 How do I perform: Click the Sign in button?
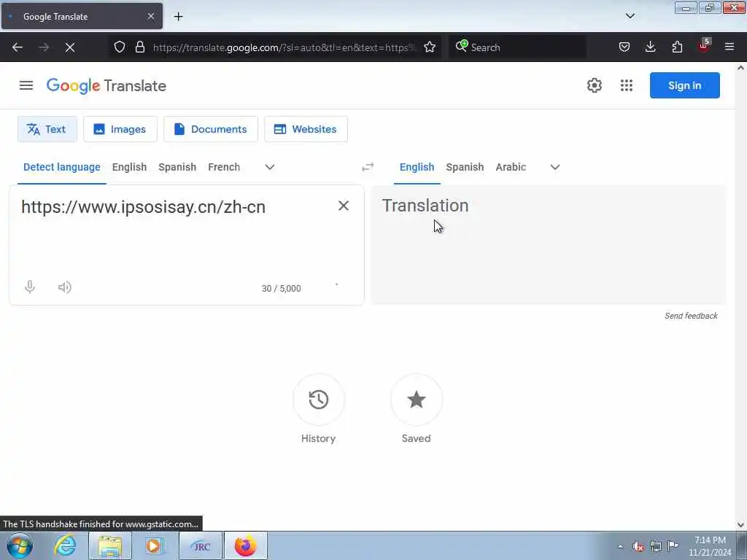684,85
